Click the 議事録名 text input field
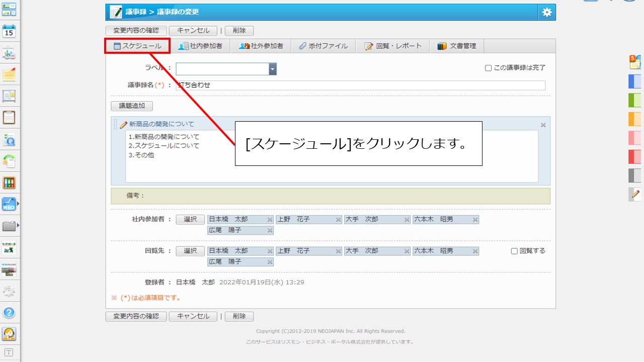The image size is (644, 362). point(360,85)
